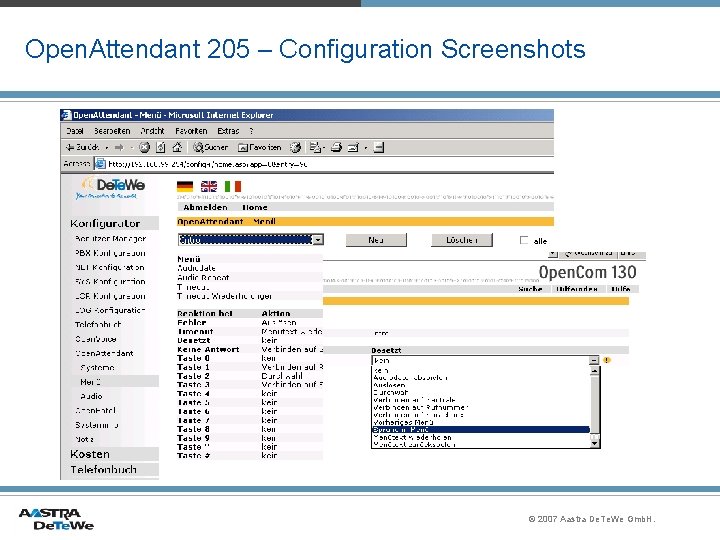The width and height of the screenshot is (720, 540).
Task: Open the Suchen search toolbar button
Action: click(211, 147)
